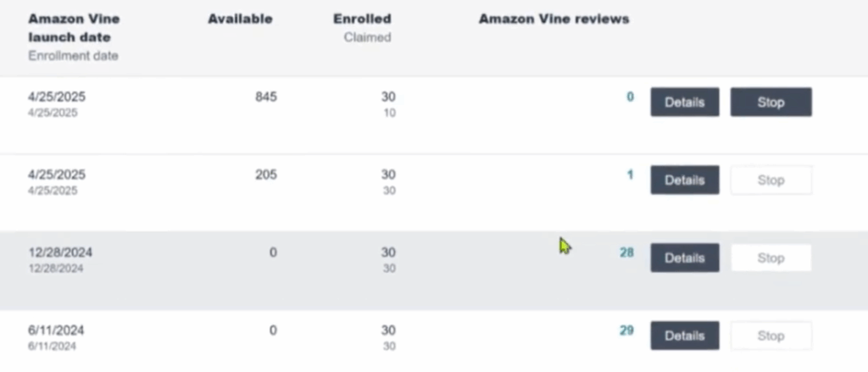Open the 28 Vine reviews link
The width and height of the screenshot is (868, 372).
click(x=626, y=253)
